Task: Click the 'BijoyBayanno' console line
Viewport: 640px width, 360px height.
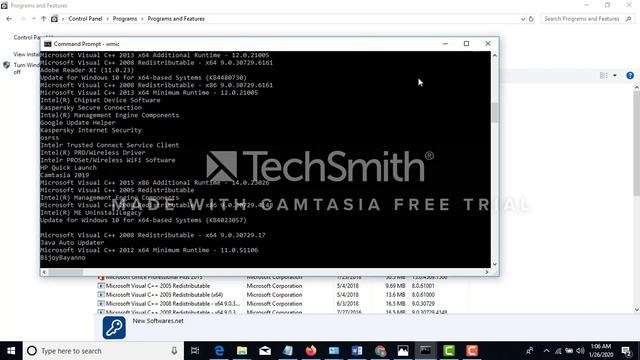Action: click(x=63, y=258)
